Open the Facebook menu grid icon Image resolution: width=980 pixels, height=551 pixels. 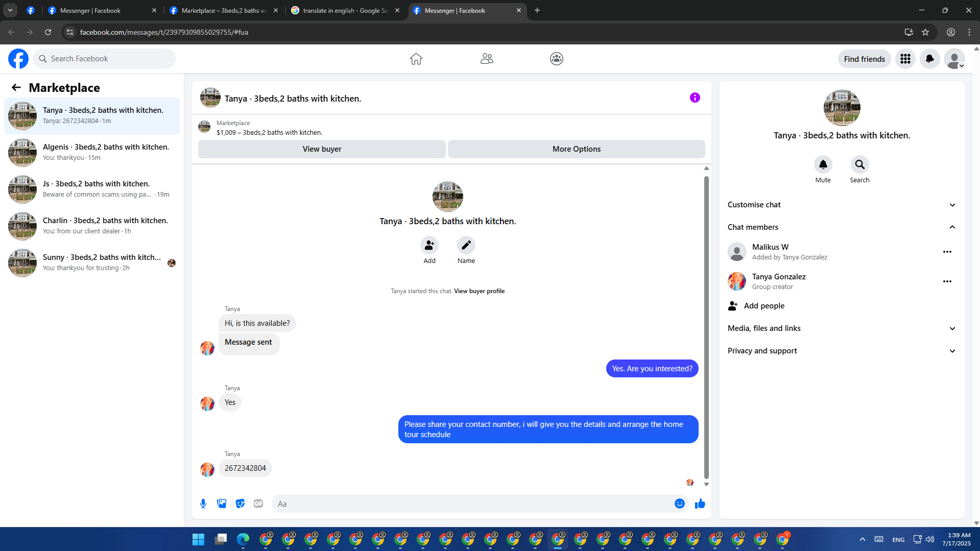(905, 59)
